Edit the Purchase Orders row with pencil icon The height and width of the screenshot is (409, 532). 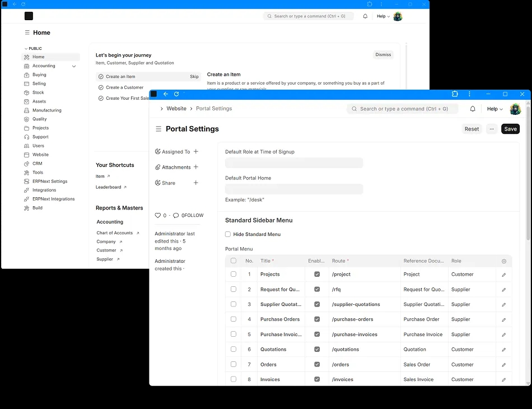[x=504, y=320]
